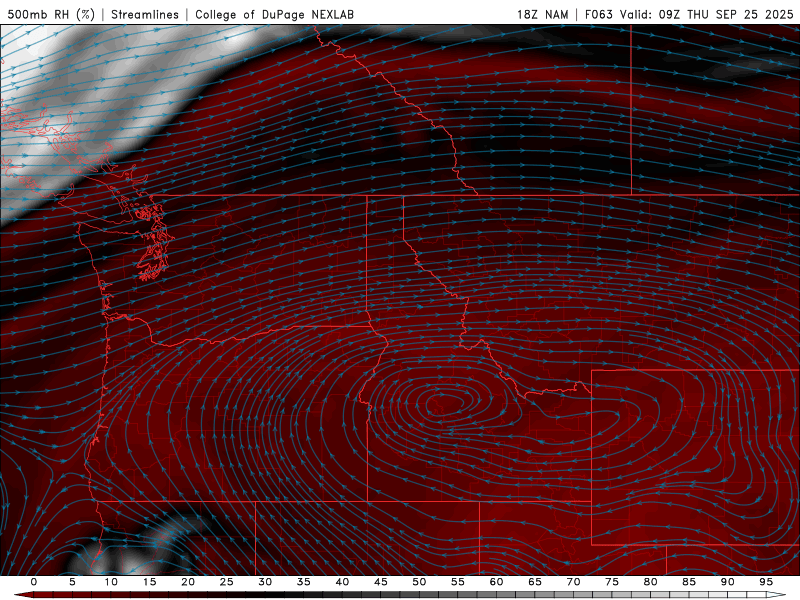The width and height of the screenshot is (800, 600).
Task: Click the "10" colorbar scale label
Action: point(111,582)
